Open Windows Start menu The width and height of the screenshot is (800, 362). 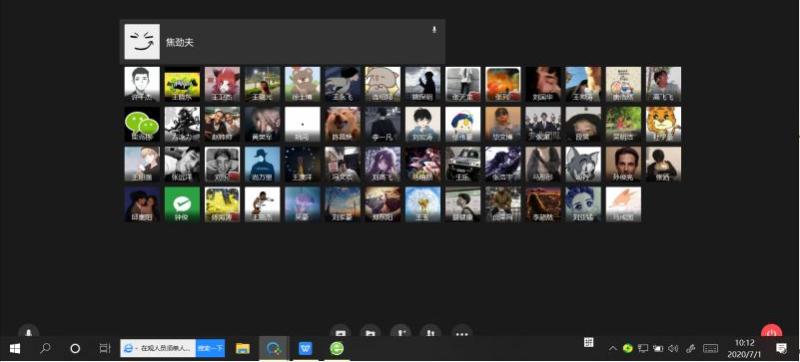click(x=15, y=349)
